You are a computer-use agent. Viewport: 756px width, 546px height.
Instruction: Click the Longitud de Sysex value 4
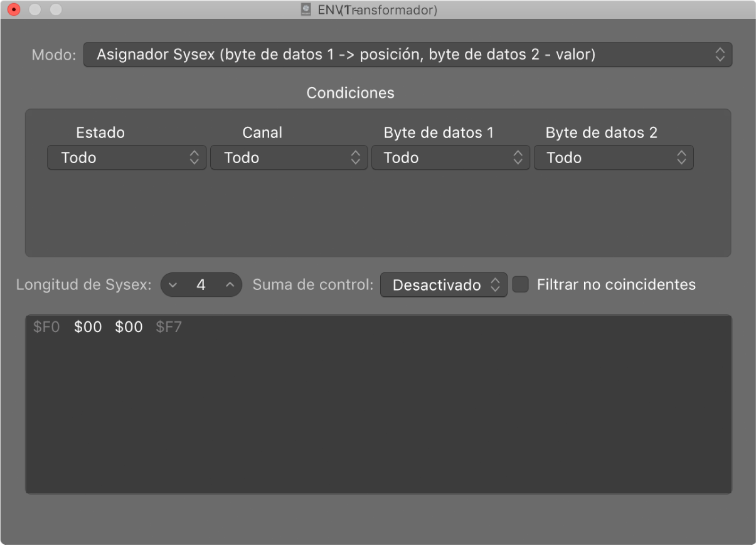click(201, 285)
